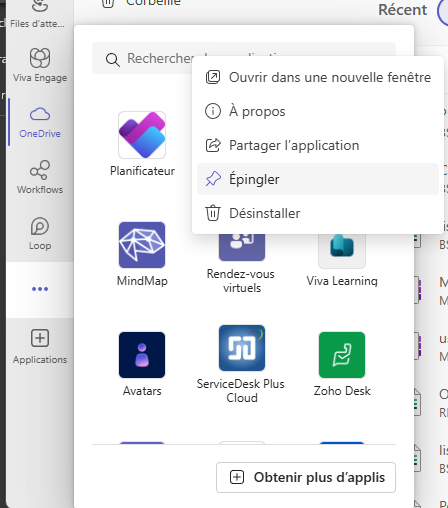Open the Viva Learning app
448x508 pixels.
[342, 260]
